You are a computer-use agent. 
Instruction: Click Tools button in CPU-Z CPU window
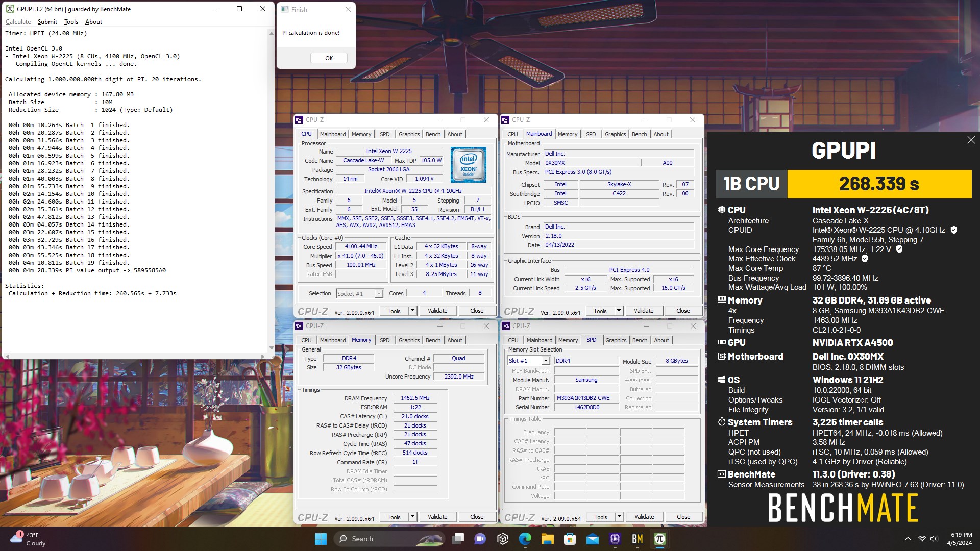click(x=394, y=311)
